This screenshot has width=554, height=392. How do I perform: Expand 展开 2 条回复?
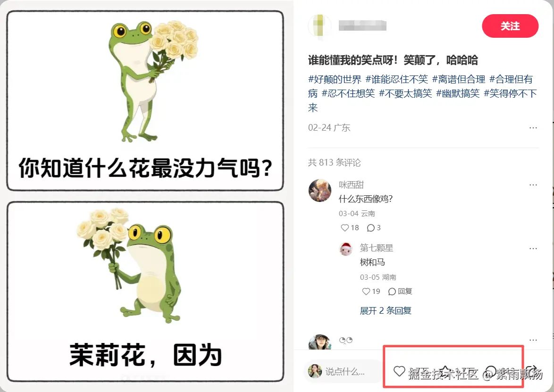(x=386, y=310)
